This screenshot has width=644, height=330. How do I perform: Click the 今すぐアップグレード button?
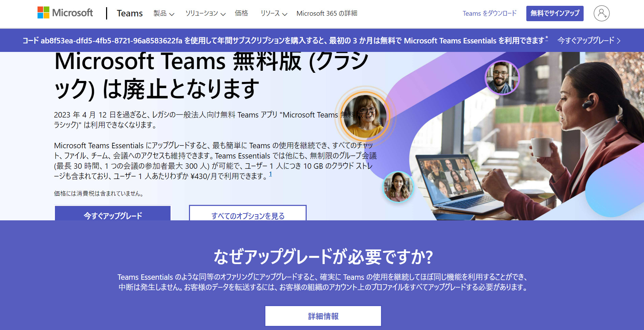tap(113, 215)
